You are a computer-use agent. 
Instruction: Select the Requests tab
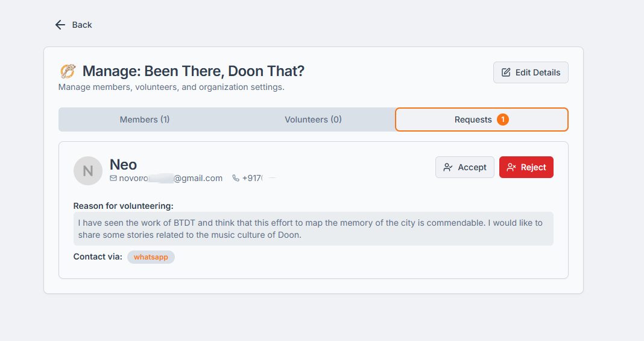click(x=481, y=120)
